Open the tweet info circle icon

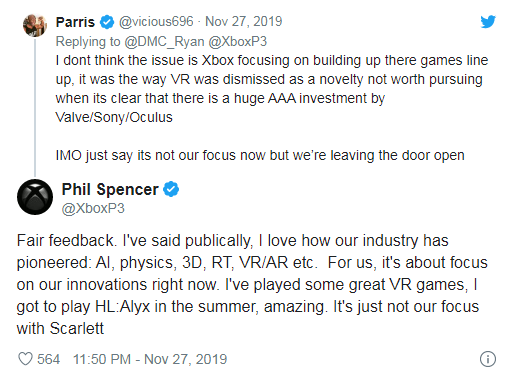point(488,359)
